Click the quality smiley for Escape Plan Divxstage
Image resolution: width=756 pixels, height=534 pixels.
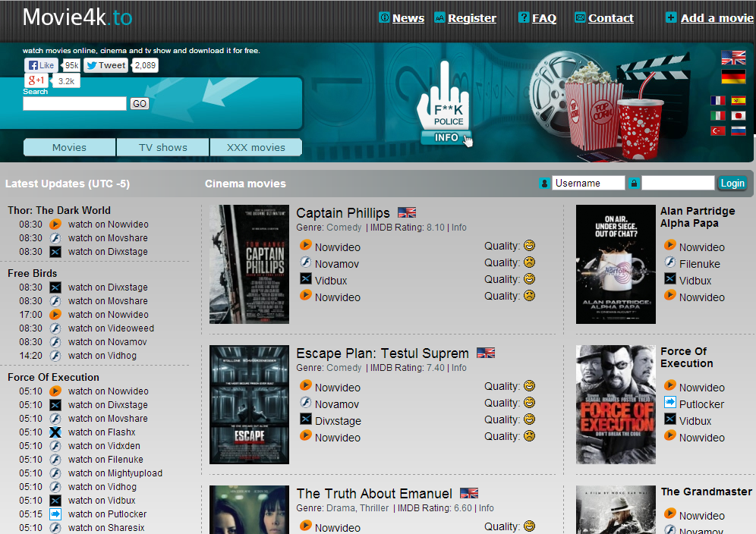529,419
